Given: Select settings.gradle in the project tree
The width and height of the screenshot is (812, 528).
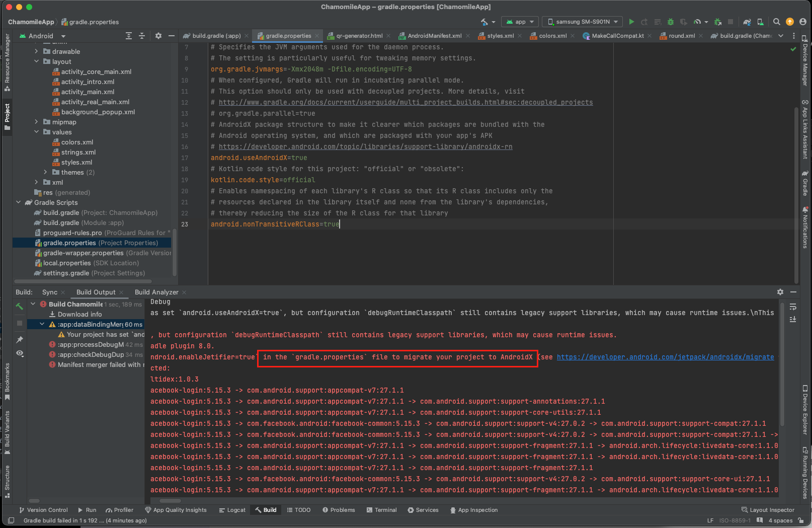Looking at the screenshot, I should (x=66, y=273).
